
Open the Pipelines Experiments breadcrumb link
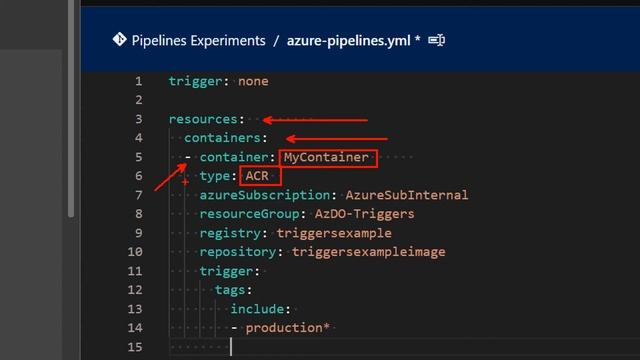pyautogui.click(x=198, y=41)
